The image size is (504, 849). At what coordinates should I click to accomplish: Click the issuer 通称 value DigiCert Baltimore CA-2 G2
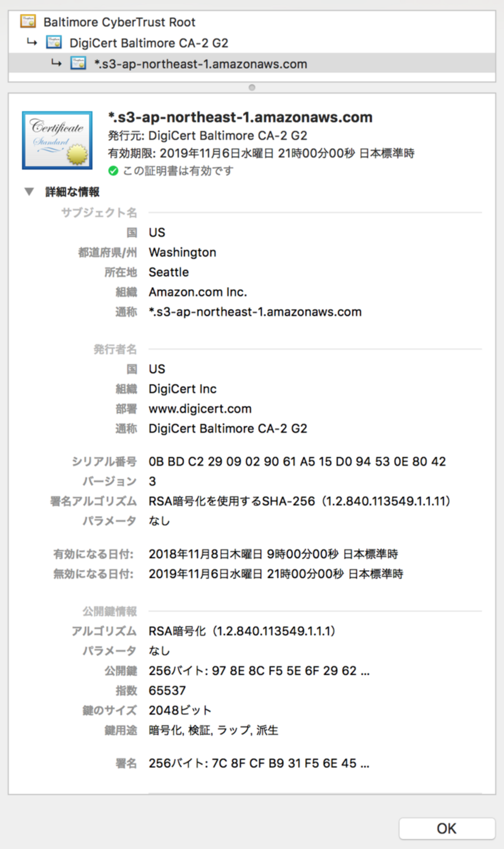point(228,428)
